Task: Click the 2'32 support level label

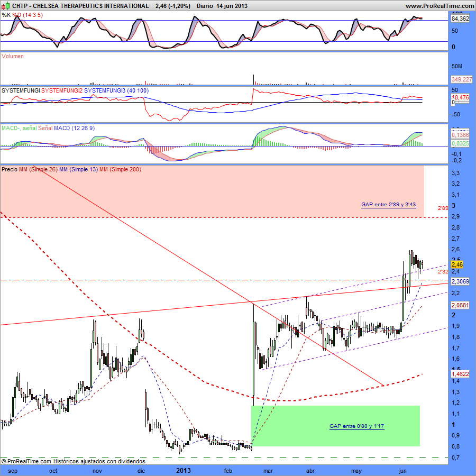Action: pos(443,272)
